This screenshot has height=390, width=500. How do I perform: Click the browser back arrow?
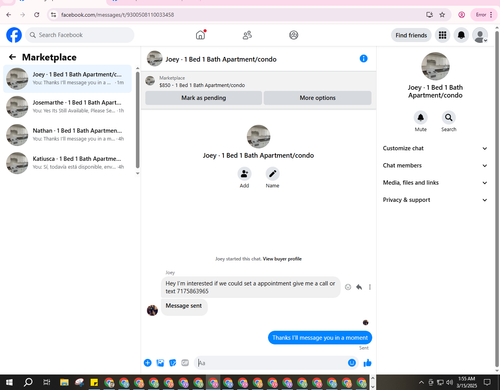click(9, 15)
